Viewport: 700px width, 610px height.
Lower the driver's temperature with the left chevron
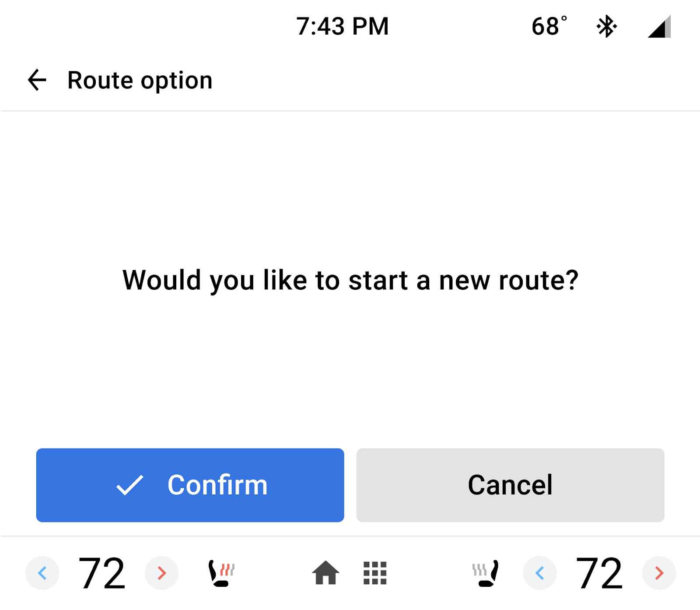[x=42, y=572]
